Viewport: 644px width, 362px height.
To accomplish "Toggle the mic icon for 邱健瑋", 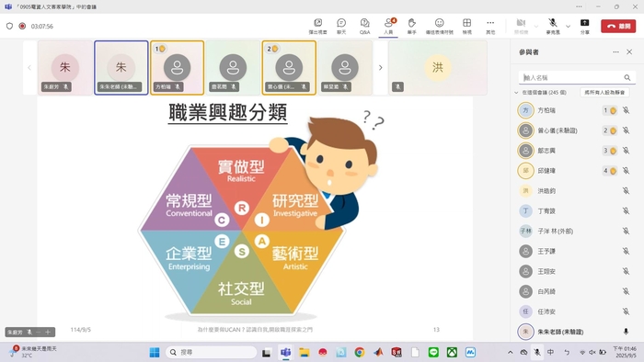I will (x=626, y=171).
